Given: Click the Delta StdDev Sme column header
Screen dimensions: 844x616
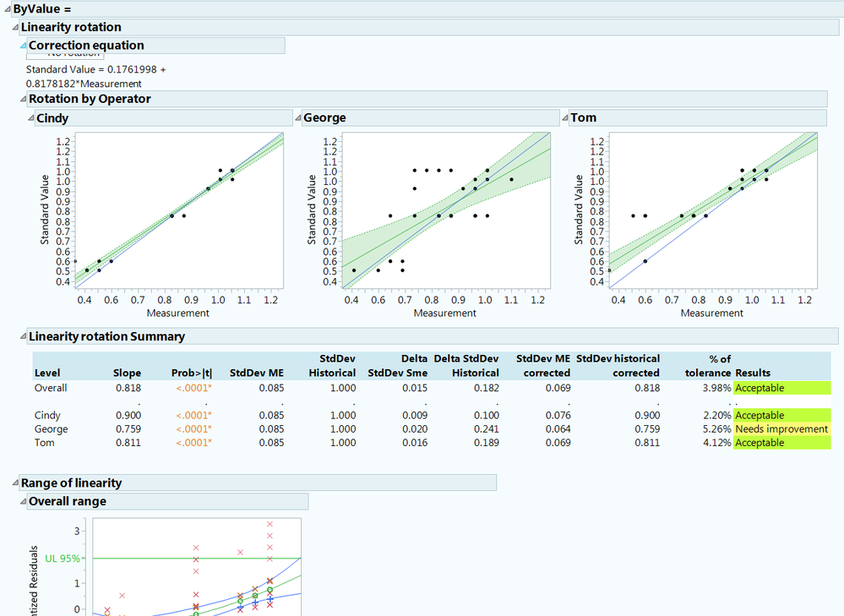Looking at the screenshot, I should (x=398, y=366).
